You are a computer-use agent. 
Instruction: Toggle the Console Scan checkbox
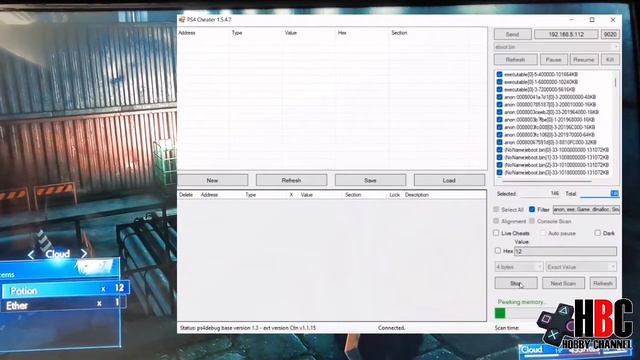[532, 221]
